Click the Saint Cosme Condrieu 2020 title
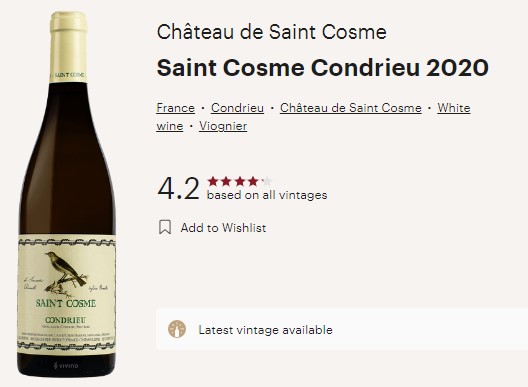 pyautogui.click(x=323, y=68)
